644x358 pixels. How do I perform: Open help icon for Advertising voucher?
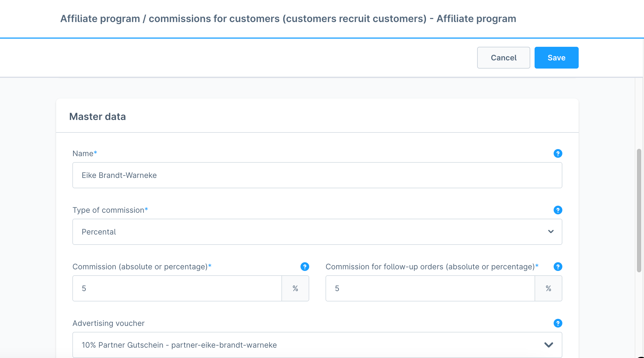pyautogui.click(x=558, y=323)
